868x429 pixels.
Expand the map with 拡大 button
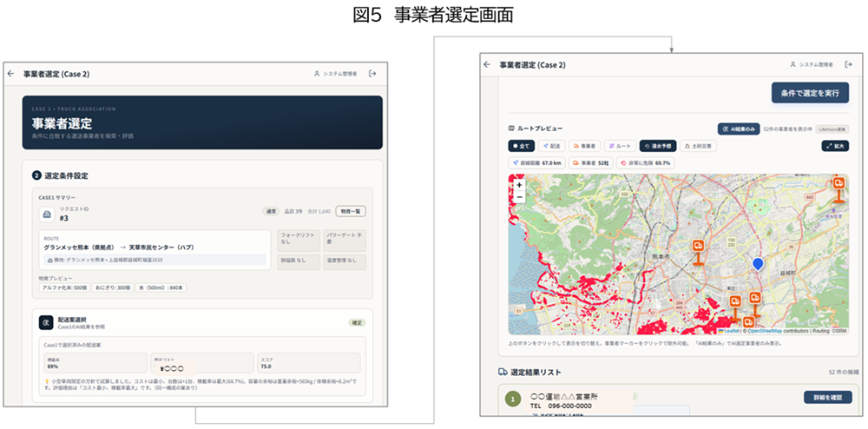[834, 146]
